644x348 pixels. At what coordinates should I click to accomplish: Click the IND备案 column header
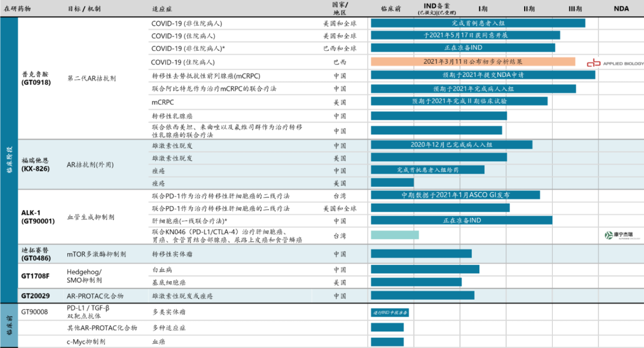[x=436, y=8]
